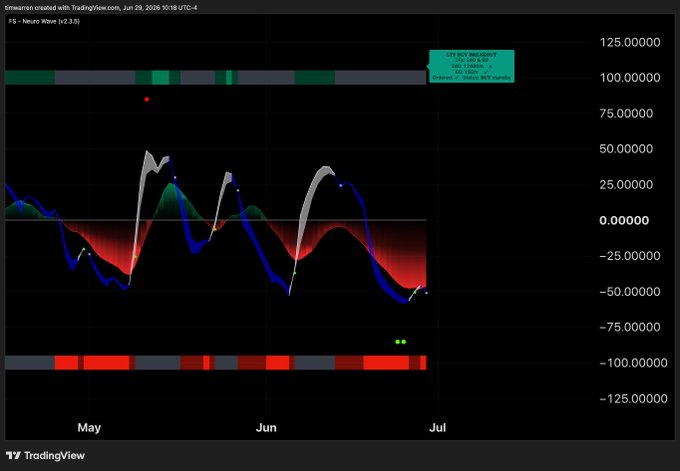Click the 50.00000 price scale label
680x471 pixels.
(x=626, y=149)
